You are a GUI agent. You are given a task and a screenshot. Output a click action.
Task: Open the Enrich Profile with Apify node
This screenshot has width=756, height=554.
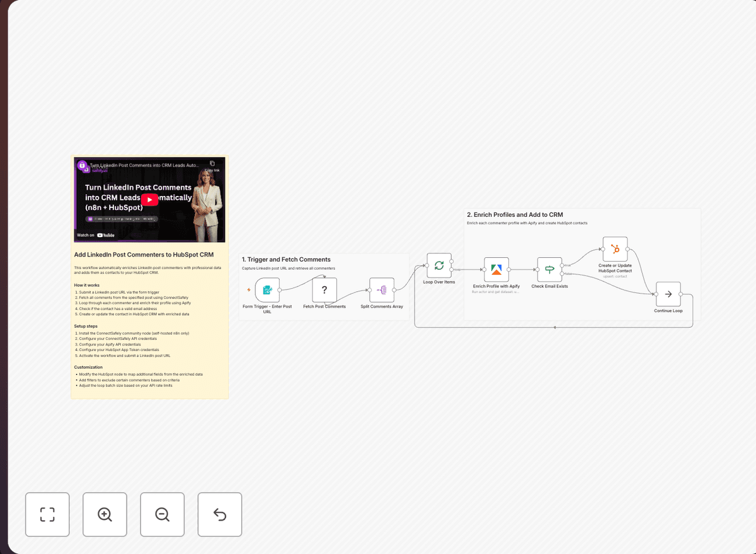pos(496,270)
